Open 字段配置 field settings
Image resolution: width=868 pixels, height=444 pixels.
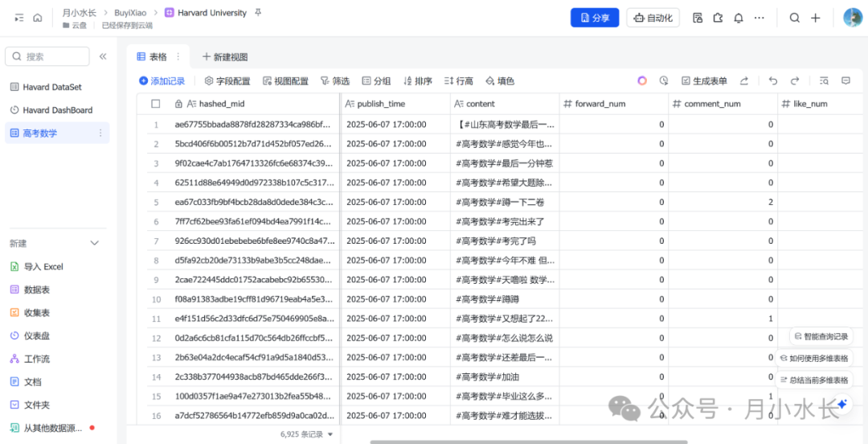coord(227,81)
